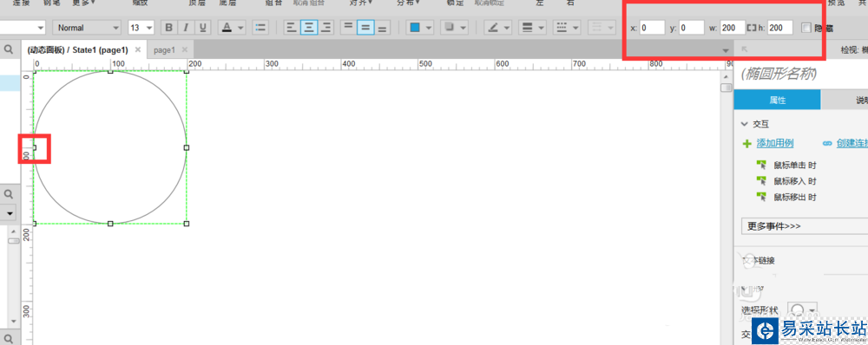The height and width of the screenshot is (345, 868).
Task: Open the 分布 distribute toolbar menu
Action: pyautogui.click(x=409, y=3)
